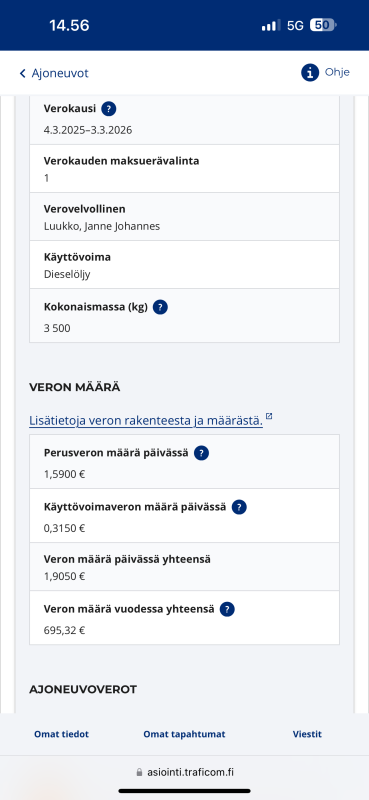369x800 pixels.
Task: Show help for Veron määrä vuodessa yhteensä
Action: tap(227, 609)
